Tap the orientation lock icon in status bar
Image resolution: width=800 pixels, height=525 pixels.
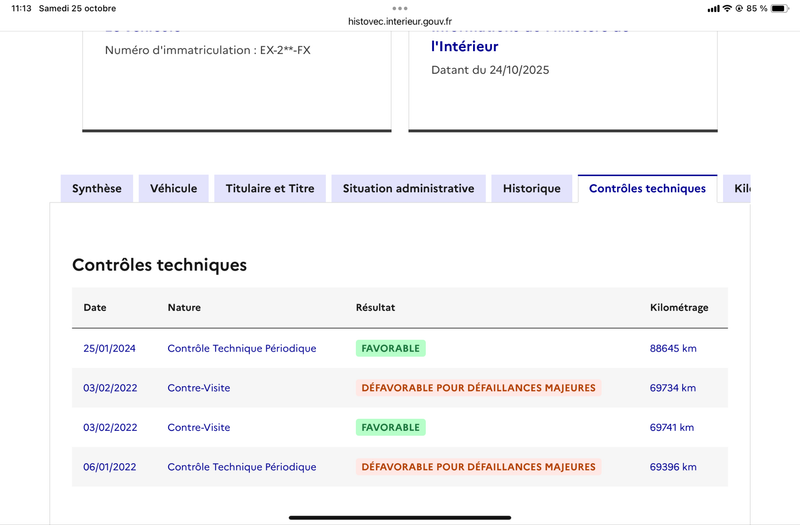click(x=739, y=8)
